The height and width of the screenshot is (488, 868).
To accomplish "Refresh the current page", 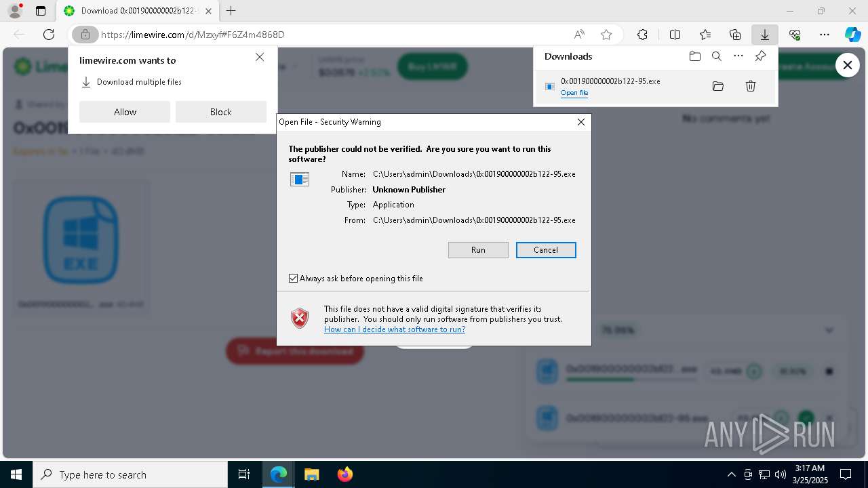I will 49,35.
